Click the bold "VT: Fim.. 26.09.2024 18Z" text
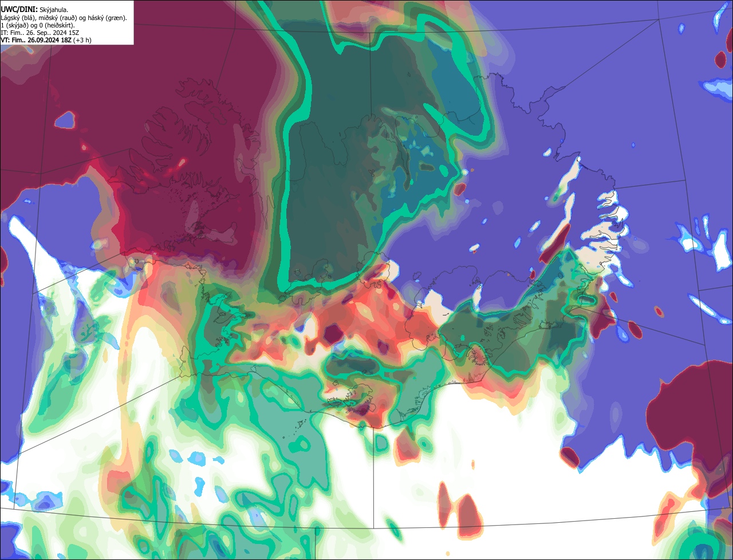 click(36, 40)
